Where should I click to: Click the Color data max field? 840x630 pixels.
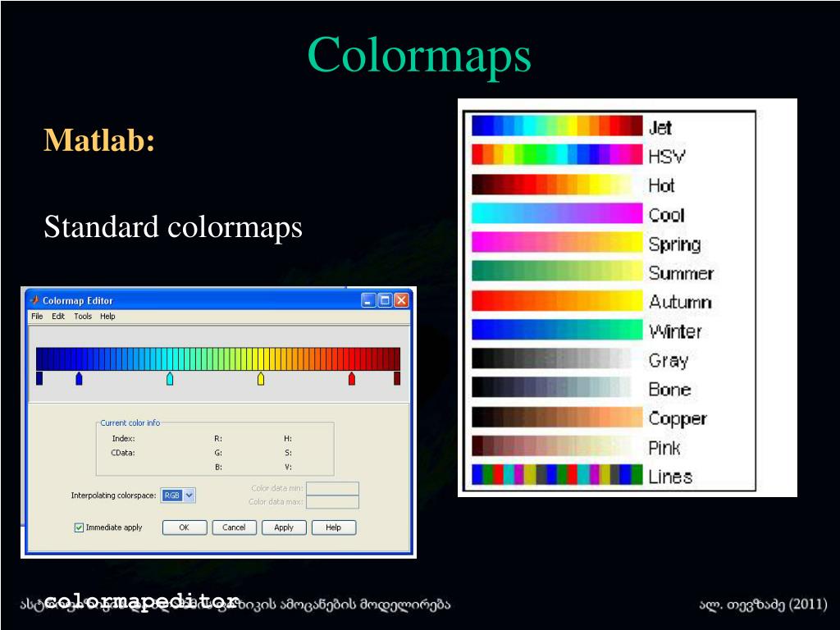tap(333, 502)
